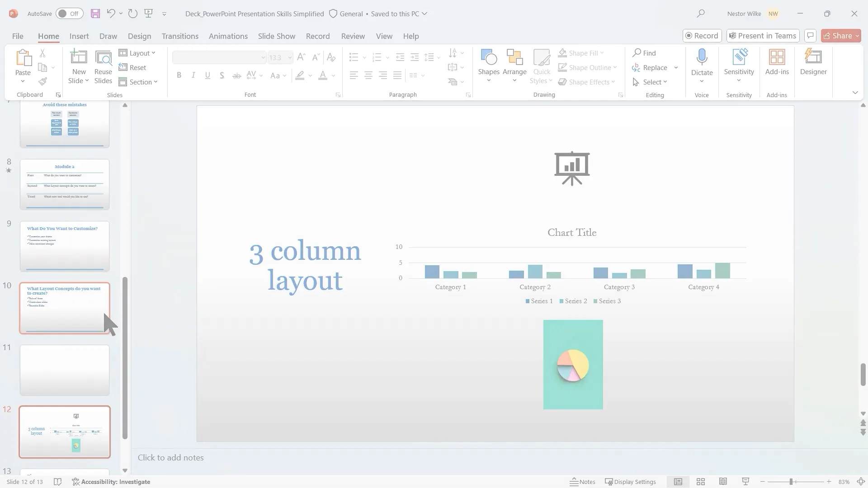
Task: Select slide 11 blank thumbnail
Action: tap(65, 370)
